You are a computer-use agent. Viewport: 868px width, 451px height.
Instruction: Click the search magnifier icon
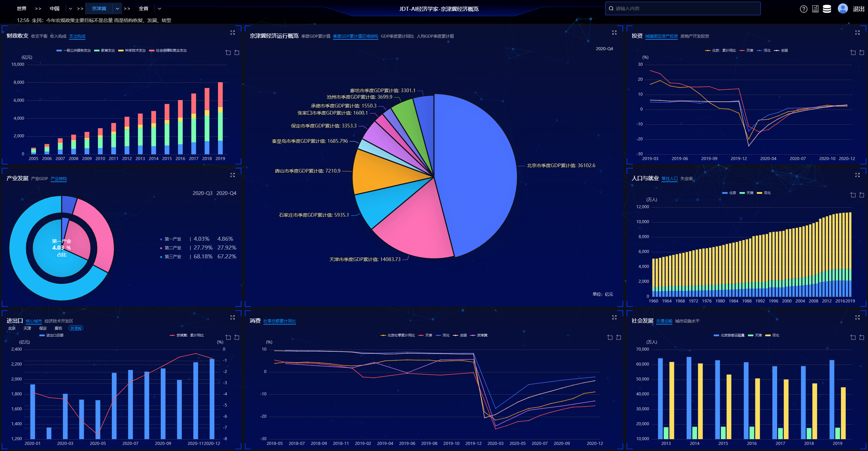[611, 8]
